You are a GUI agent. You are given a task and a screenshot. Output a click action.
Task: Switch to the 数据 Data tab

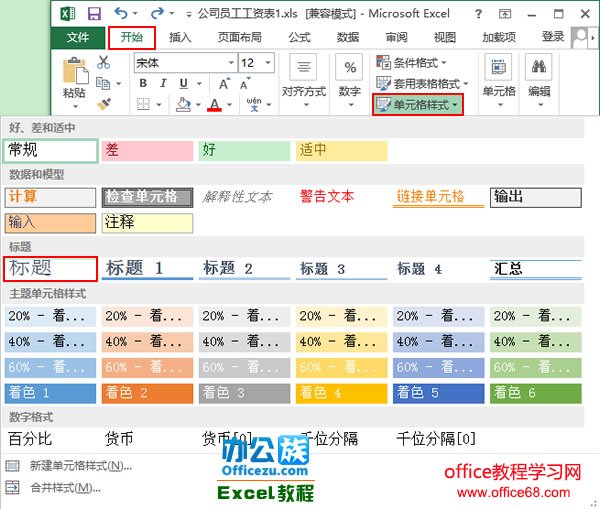click(348, 38)
